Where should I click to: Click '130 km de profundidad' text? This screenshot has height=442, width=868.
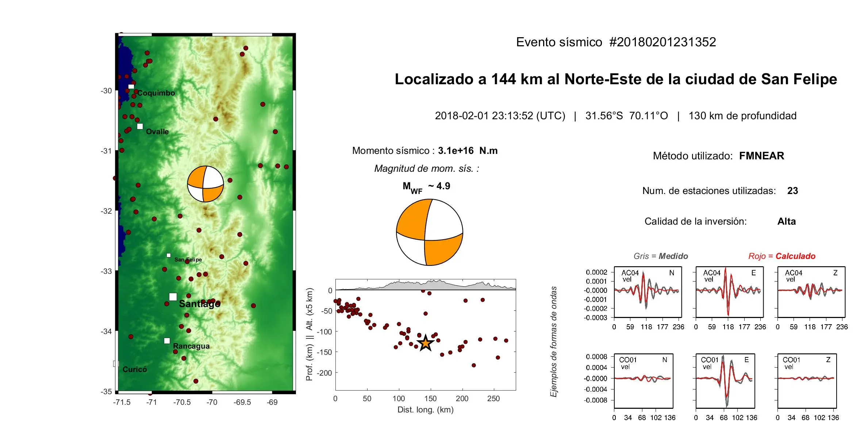tap(742, 116)
